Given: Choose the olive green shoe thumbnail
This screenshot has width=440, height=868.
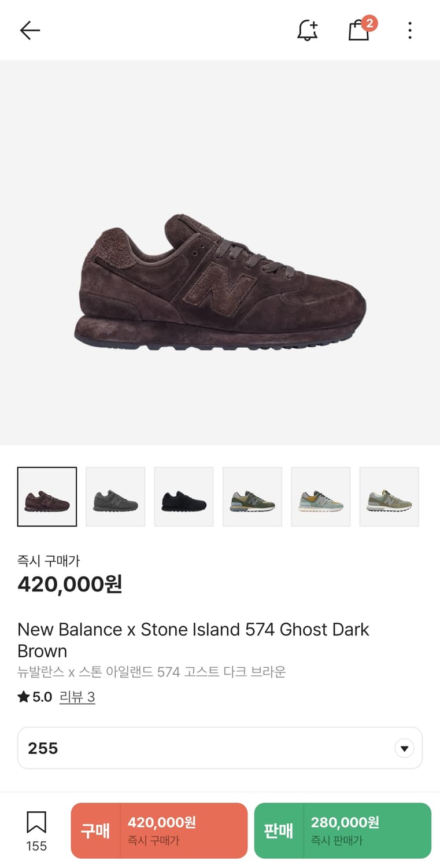Looking at the screenshot, I should point(389,496).
